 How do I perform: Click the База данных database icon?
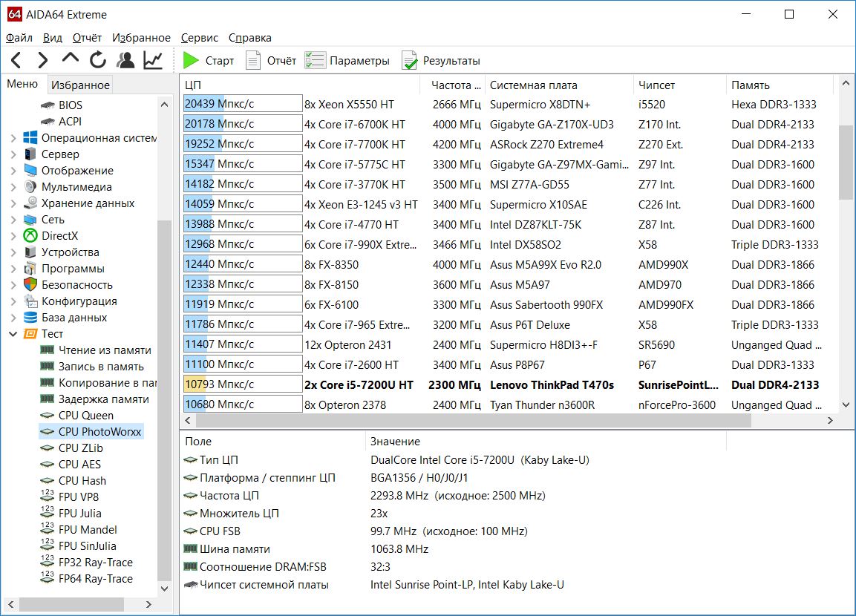[x=30, y=318]
